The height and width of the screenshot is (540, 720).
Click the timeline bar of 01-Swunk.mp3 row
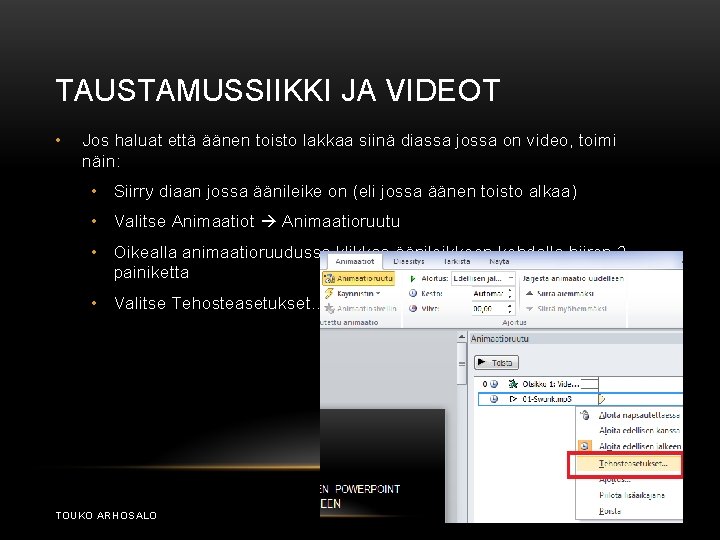pos(602,399)
